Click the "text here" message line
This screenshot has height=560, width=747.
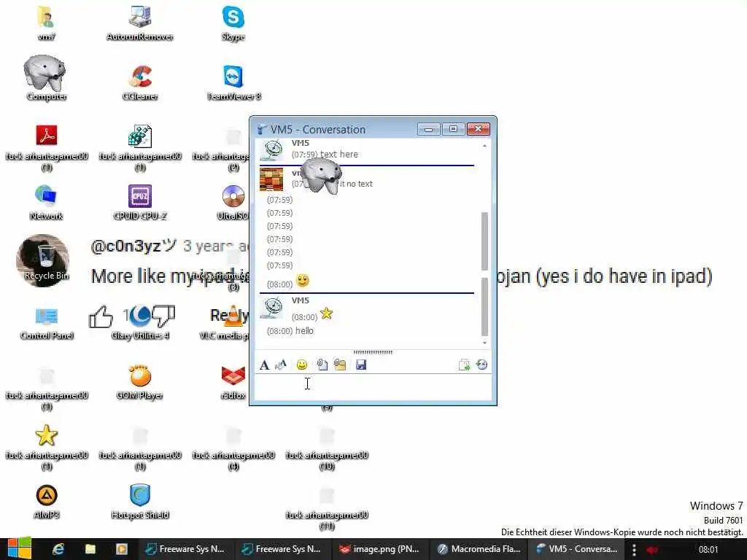pos(338,155)
